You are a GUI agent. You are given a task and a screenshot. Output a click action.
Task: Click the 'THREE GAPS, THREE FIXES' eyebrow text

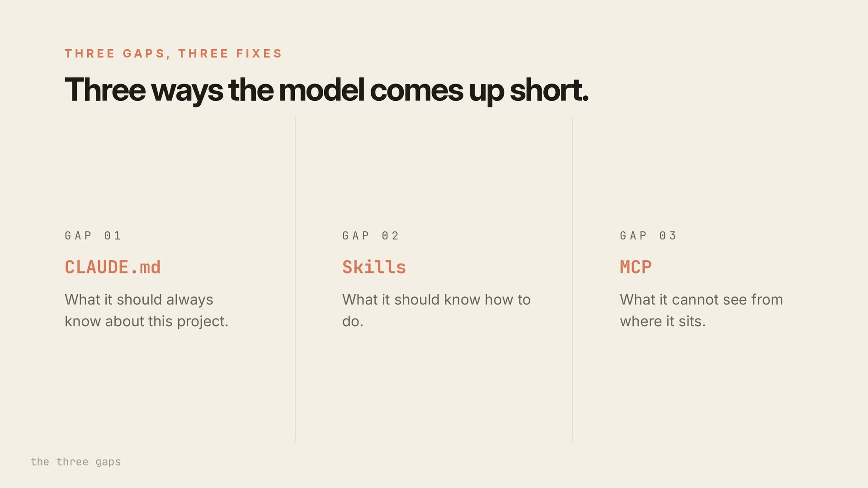tap(173, 53)
